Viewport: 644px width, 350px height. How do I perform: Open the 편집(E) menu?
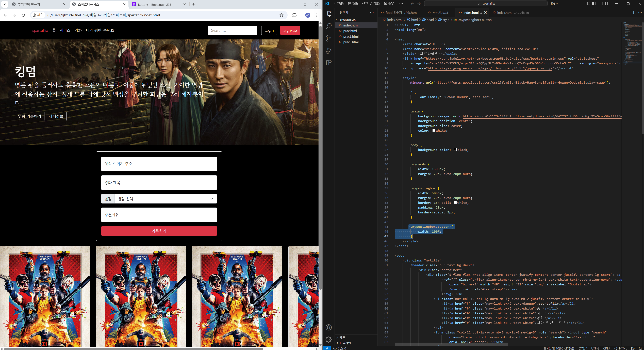pos(353,4)
